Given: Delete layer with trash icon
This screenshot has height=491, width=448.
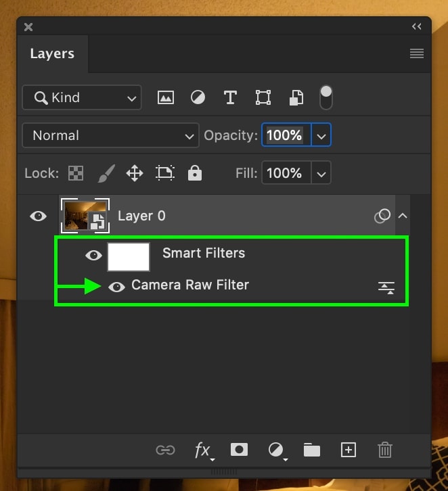Looking at the screenshot, I should pos(384,450).
